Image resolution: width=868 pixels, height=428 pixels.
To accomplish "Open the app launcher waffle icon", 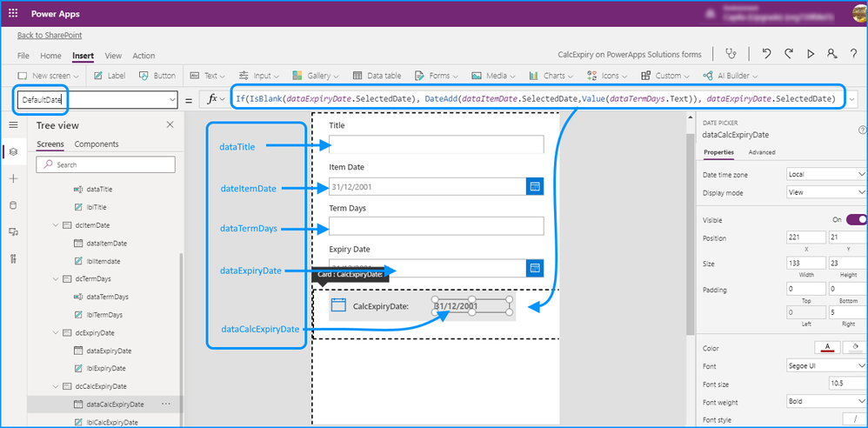I will (x=13, y=13).
